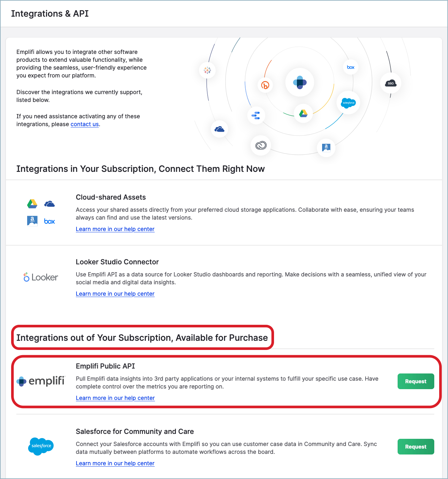
Task: Click the Google Drive icon in the orbit graphic
Action: coord(303,113)
